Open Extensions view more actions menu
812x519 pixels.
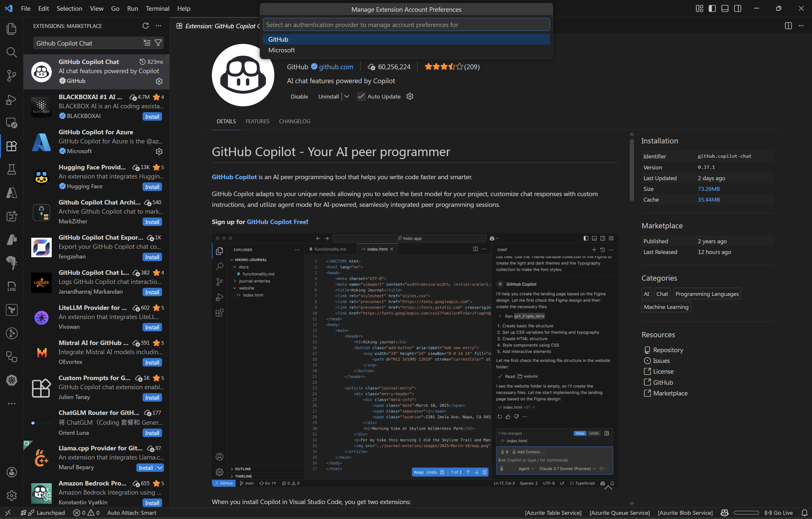(158, 26)
